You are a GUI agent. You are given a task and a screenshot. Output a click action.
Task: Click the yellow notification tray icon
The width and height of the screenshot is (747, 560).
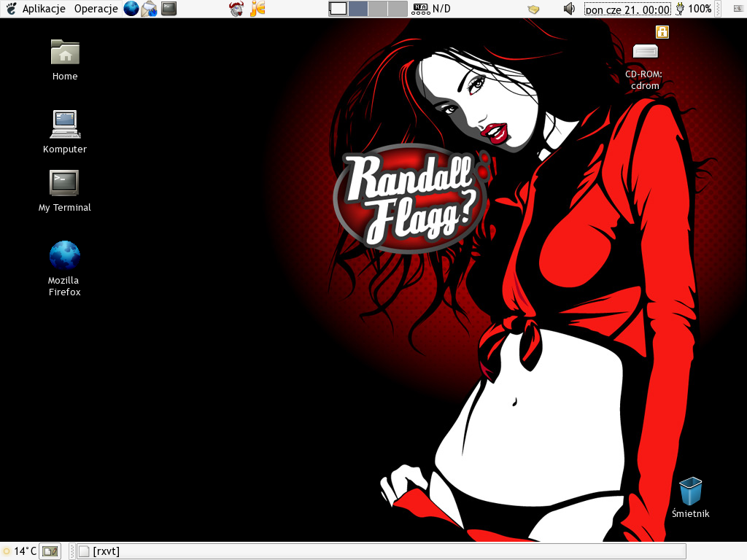[x=533, y=9]
